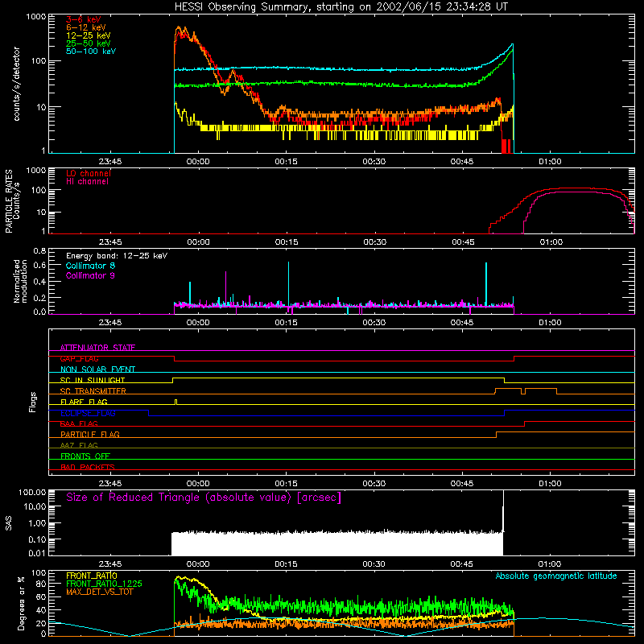
Task: Click the ATTENUATOR_STATE flag label
Action: click(97, 348)
